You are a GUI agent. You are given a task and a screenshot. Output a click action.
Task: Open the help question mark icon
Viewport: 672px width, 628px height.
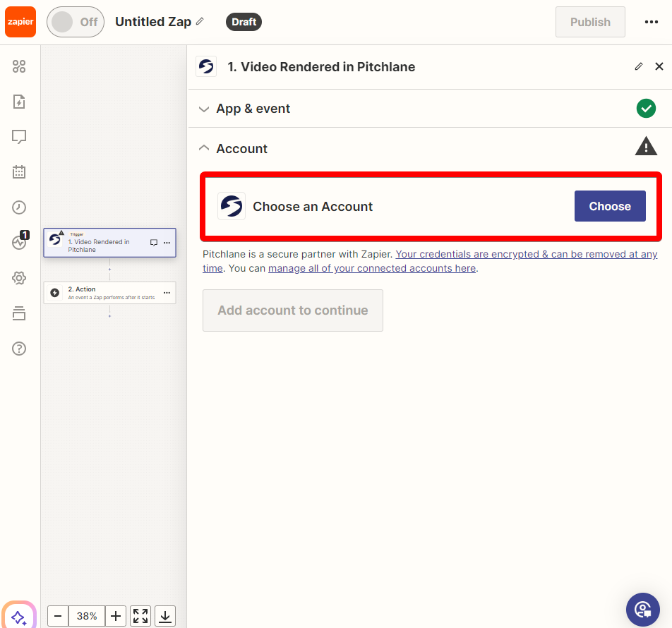(19, 349)
